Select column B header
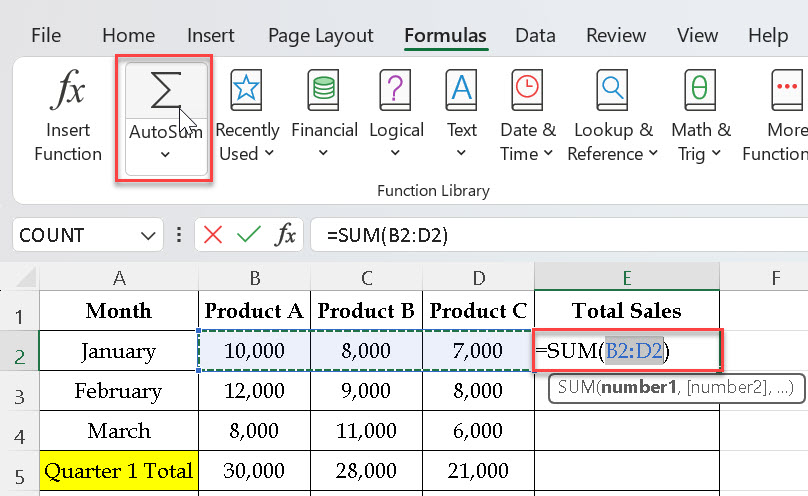808x496 pixels. (255, 278)
